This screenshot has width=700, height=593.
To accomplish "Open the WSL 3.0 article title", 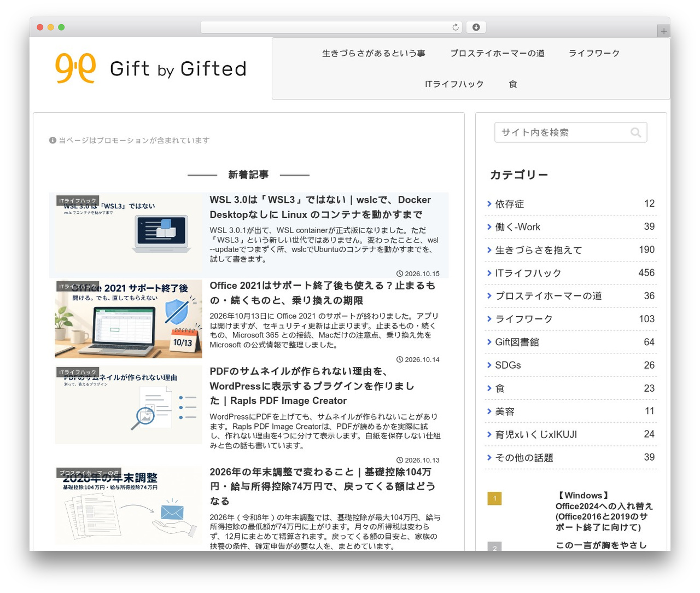I will 320,207.
